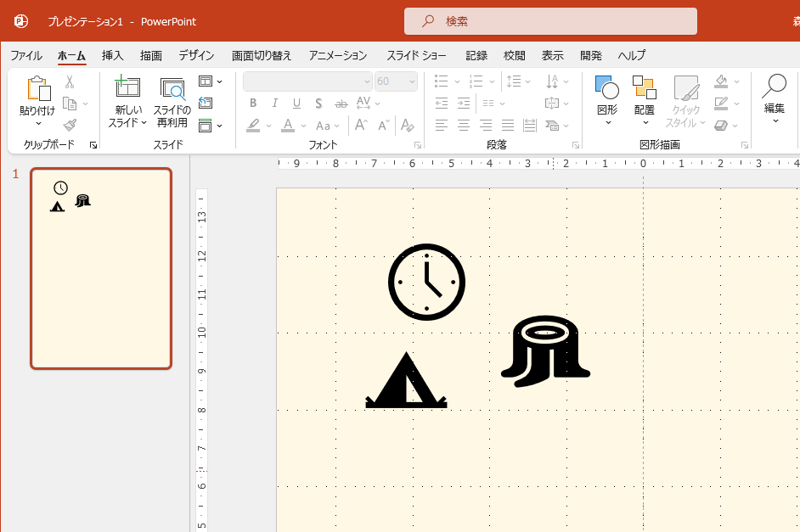Open the Editing (編集) magnifier menu

tap(775, 99)
